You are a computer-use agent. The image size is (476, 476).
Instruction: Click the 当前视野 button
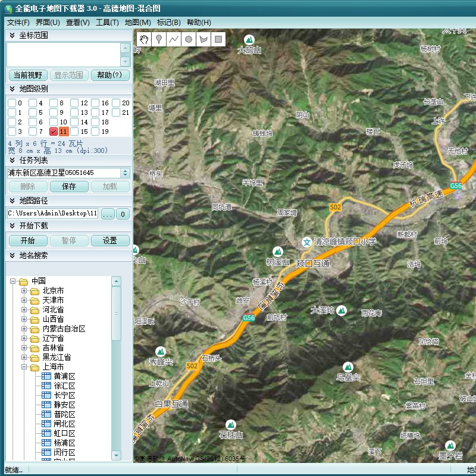pos(28,75)
